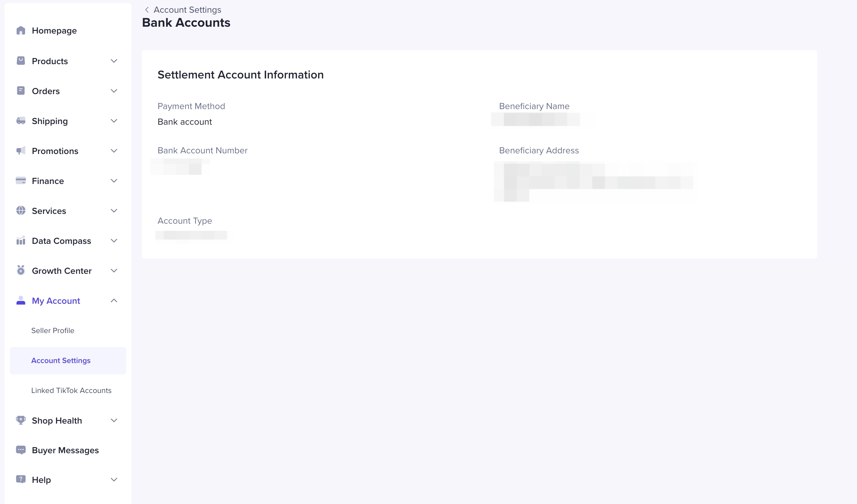Expand the Help section chevron

(x=114, y=480)
